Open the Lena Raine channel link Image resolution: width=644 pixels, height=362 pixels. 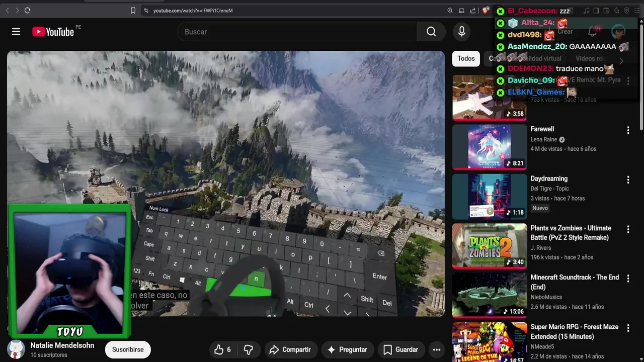point(544,139)
